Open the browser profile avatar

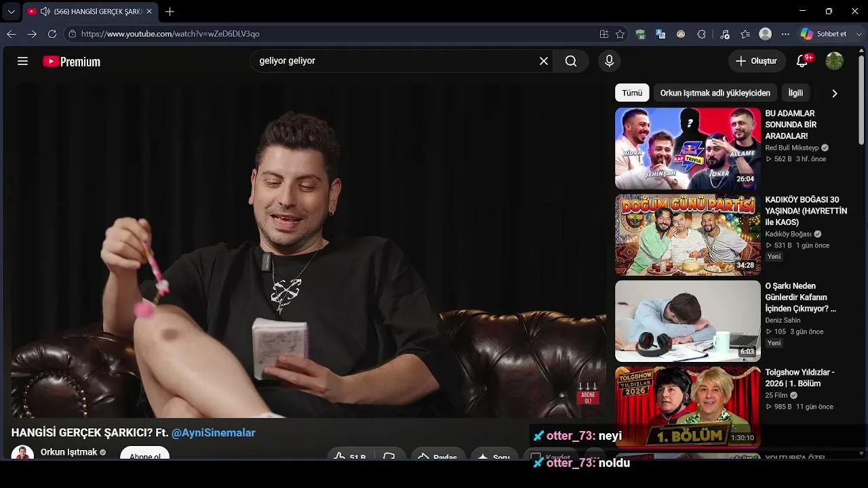tap(766, 34)
